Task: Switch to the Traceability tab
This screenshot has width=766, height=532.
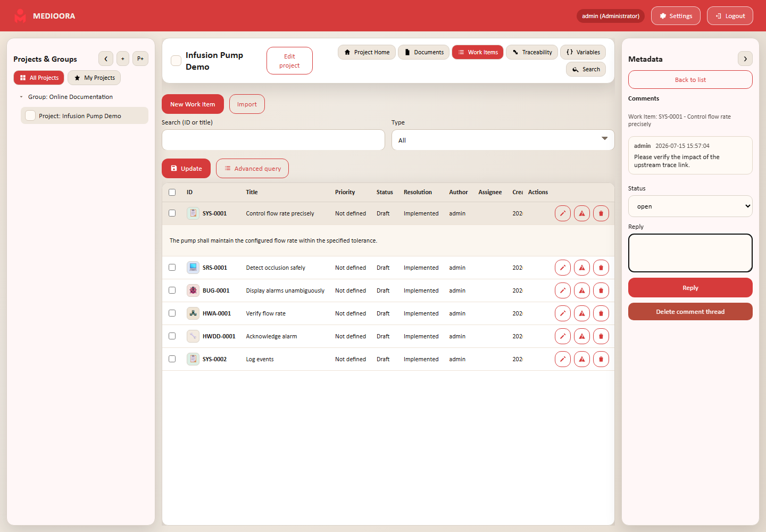Action: pos(532,52)
